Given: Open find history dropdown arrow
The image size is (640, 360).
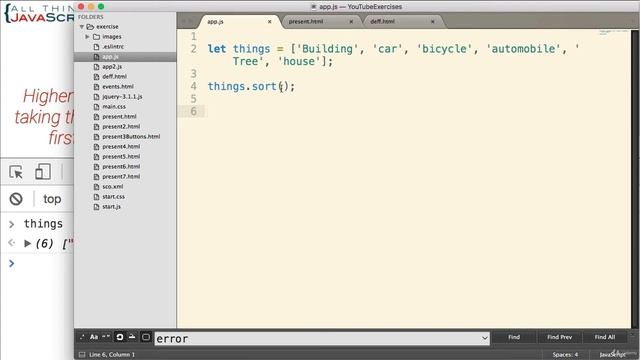Looking at the screenshot, I should tap(484, 338).
